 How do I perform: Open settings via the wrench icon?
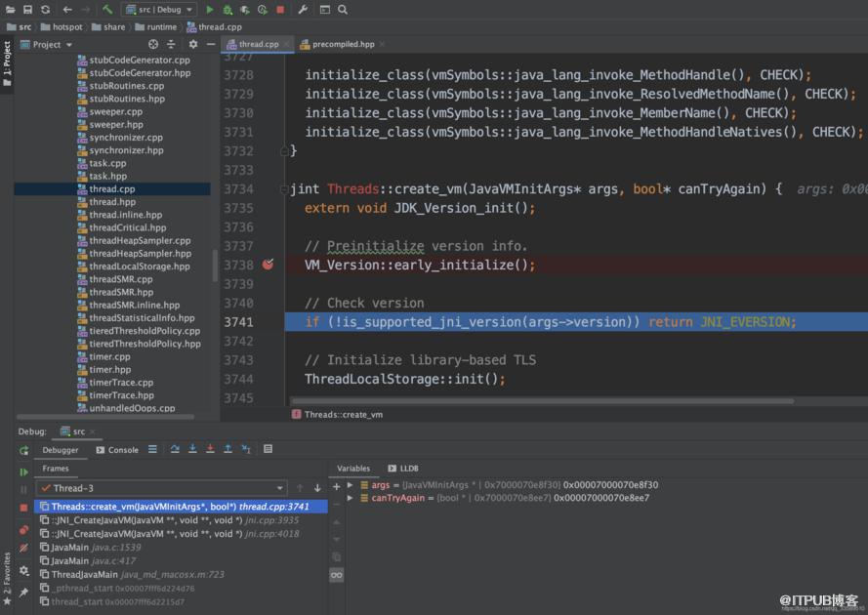[x=303, y=10]
